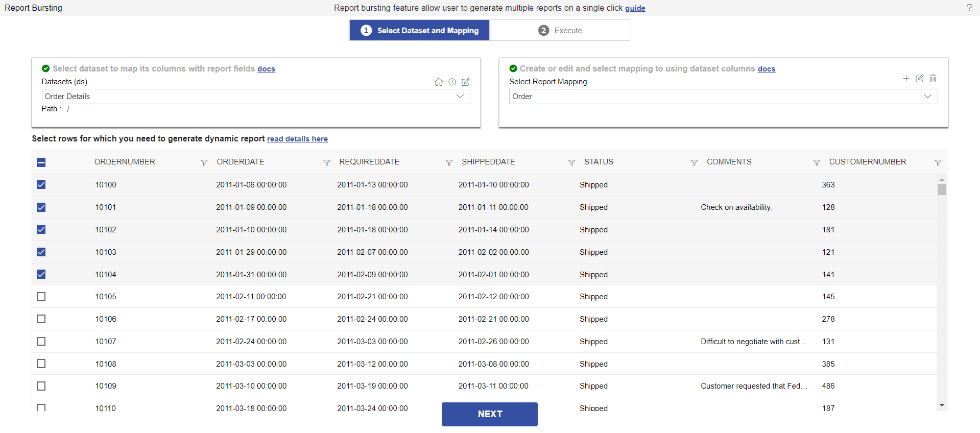Add a new report mapping
The width and height of the screenshot is (980, 433).
tap(906, 79)
